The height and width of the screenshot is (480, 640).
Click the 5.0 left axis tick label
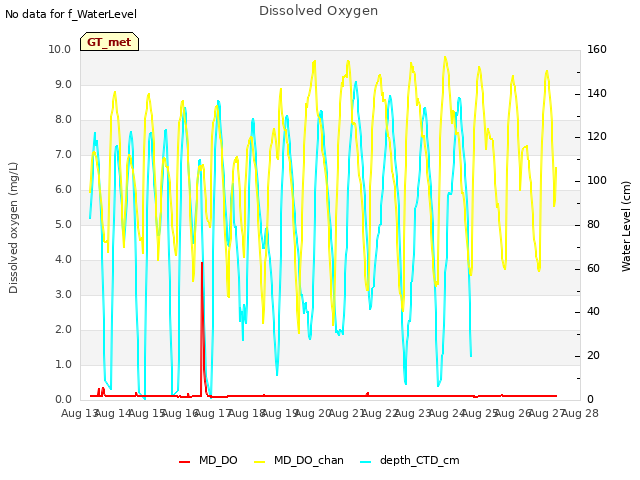(63, 224)
